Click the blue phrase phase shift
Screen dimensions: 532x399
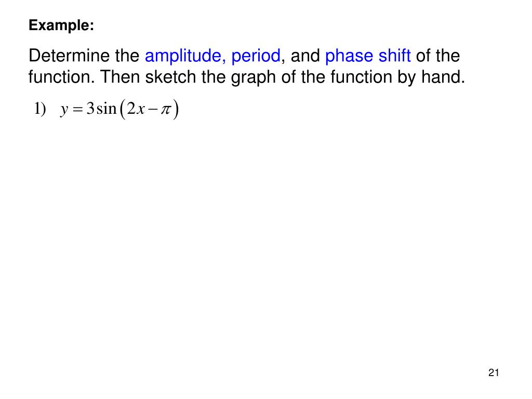[x=368, y=56]
